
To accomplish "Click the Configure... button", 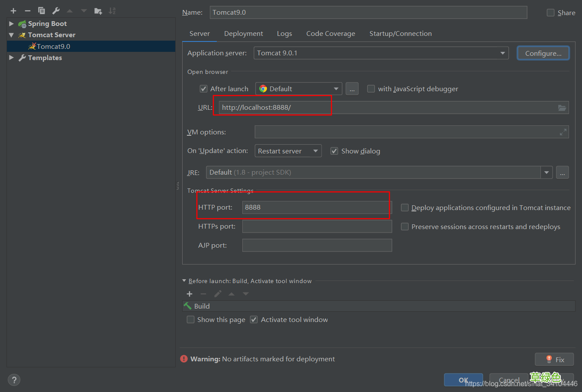I will coord(543,53).
